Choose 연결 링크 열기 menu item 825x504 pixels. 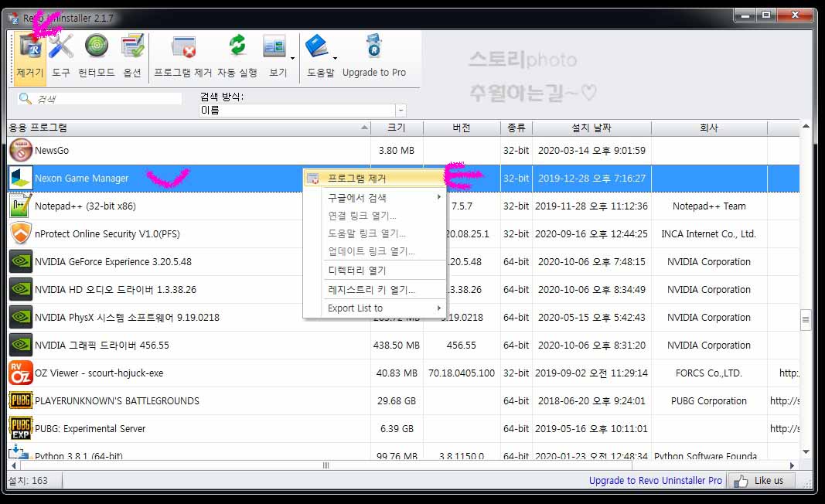point(375,216)
